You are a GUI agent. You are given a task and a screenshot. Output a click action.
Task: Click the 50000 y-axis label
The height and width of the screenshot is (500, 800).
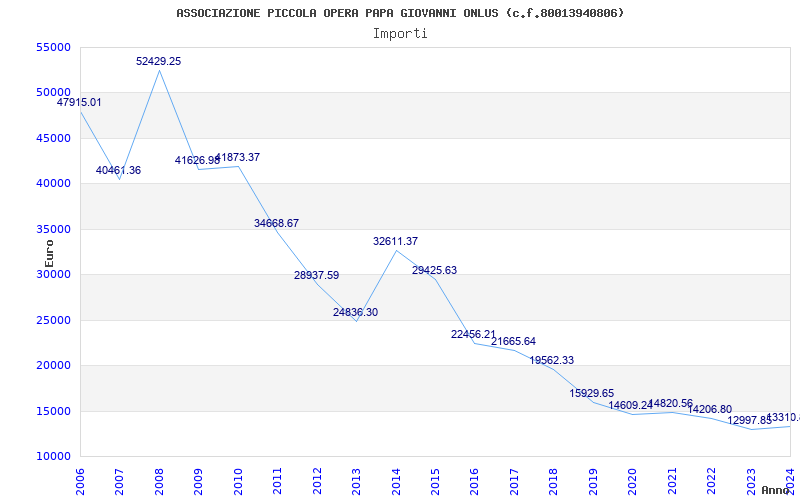point(54,92)
